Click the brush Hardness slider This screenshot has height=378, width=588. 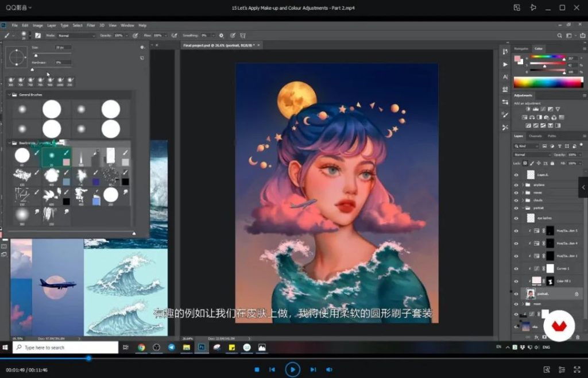32,69
